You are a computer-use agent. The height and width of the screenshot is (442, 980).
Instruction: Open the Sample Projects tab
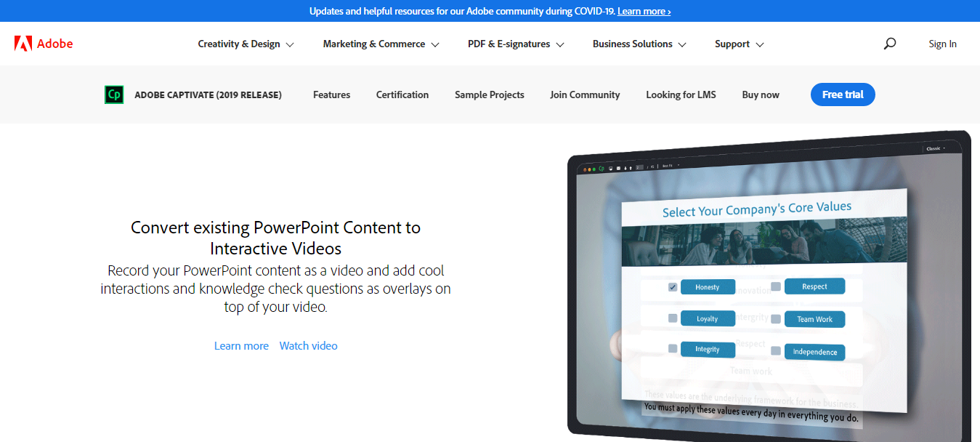[490, 95]
